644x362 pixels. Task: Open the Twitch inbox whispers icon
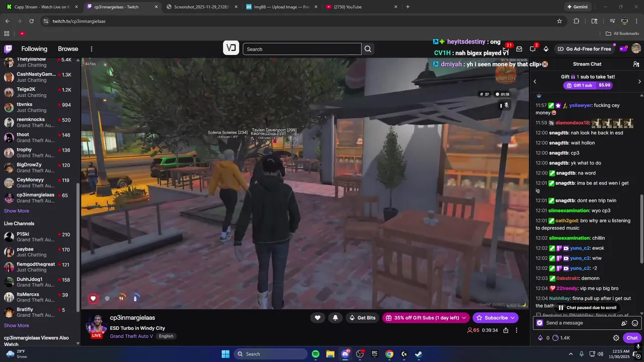click(x=519, y=49)
